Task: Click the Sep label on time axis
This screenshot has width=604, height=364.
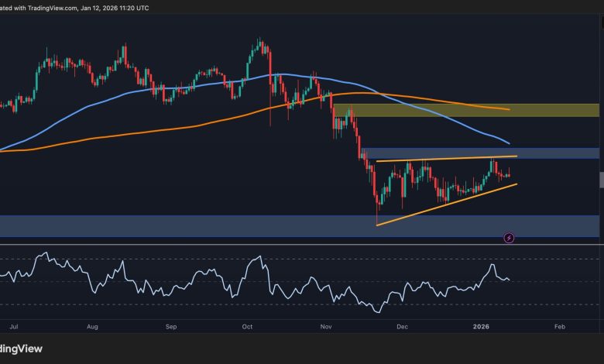Action: click(x=173, y=328)
